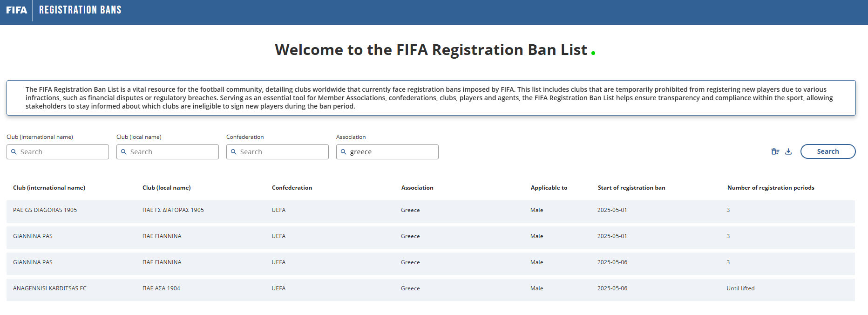Image resolution: width=868 pixels, height=315 pixels.
Task: Sort by Number of registration periods column
Action: (x=770, y=188)
